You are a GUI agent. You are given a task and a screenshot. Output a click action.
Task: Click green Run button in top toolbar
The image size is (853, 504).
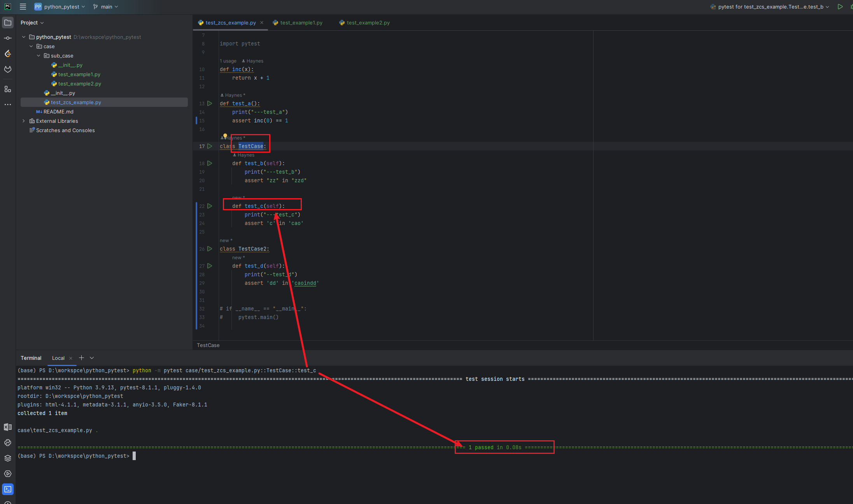[x=840, y=7]
